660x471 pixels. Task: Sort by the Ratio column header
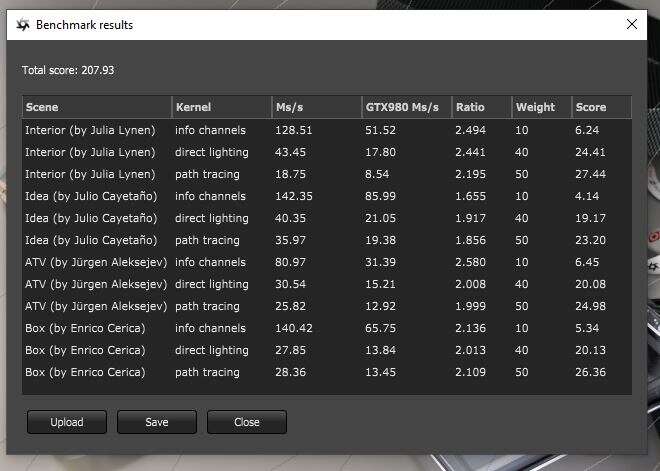(x=482, y=107)
